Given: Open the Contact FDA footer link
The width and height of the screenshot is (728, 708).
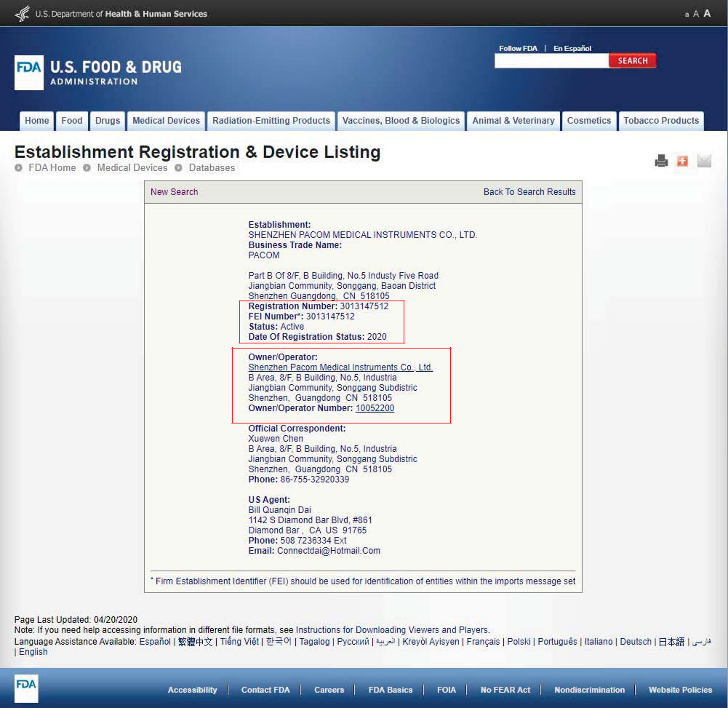Looking at the screenshot, I should click(x=265, y=690).
